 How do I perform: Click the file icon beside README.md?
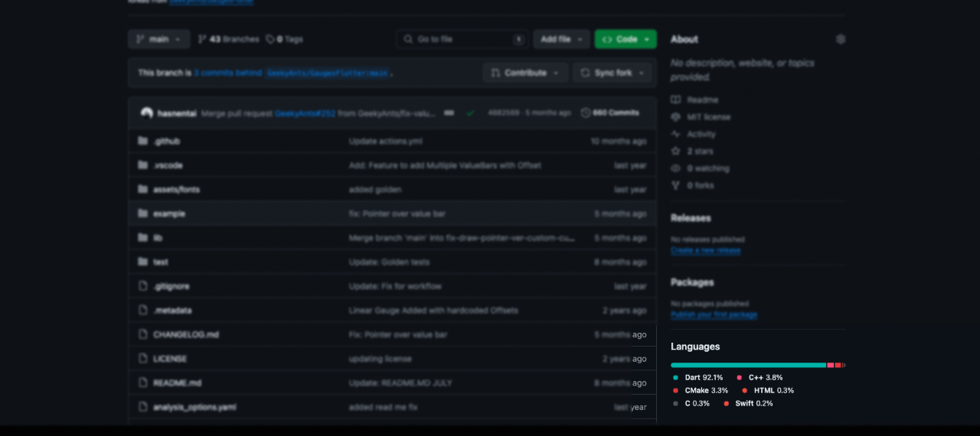(x=142, y=382)
